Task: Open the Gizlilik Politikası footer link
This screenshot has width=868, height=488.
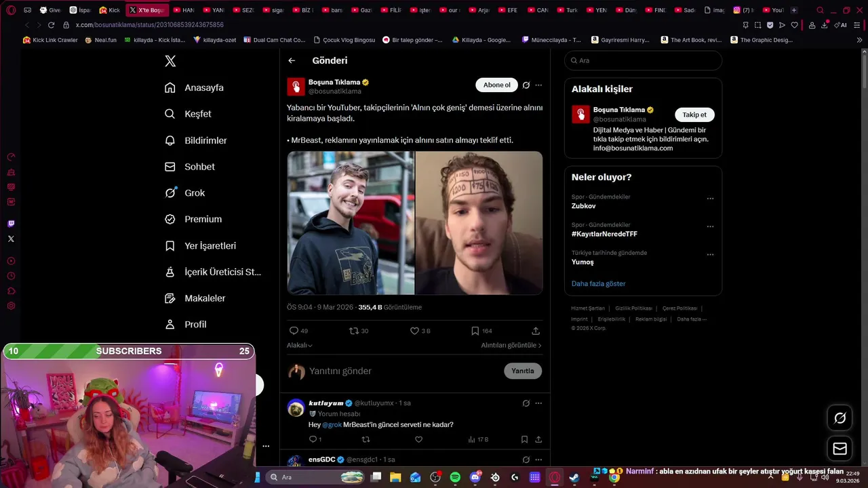Action: coord(633,308)
